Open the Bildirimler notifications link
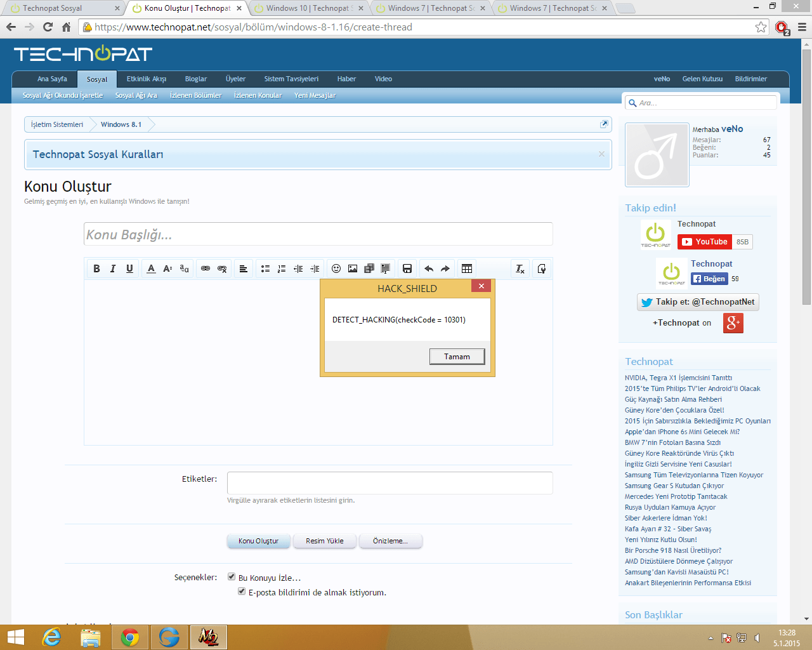Image resolution: width=812 pixels, height=650 pixels. coord(751,79)
